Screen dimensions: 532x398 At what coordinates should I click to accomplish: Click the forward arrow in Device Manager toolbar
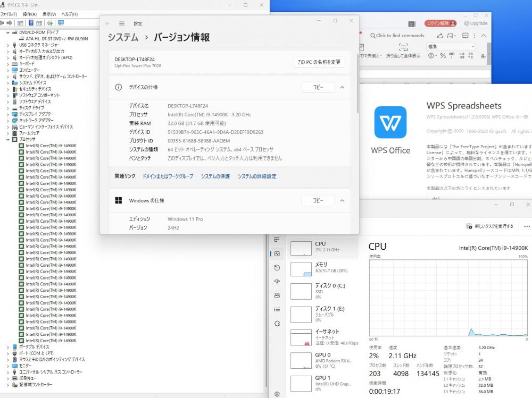click(10, 23)
